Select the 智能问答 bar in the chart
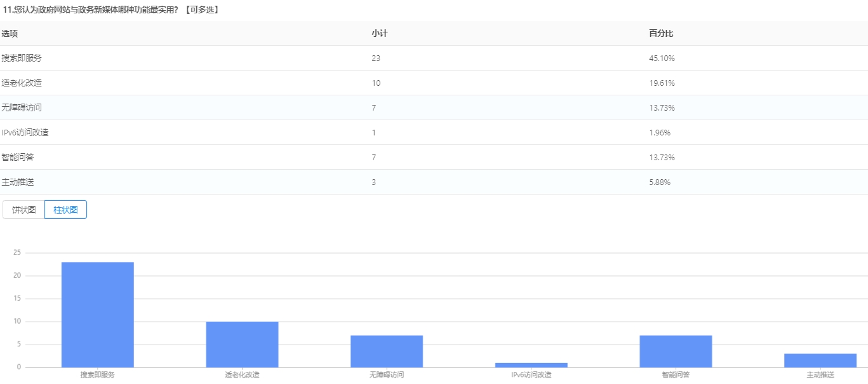The width and height of the screenshot is (868, 384). [676, 351]
